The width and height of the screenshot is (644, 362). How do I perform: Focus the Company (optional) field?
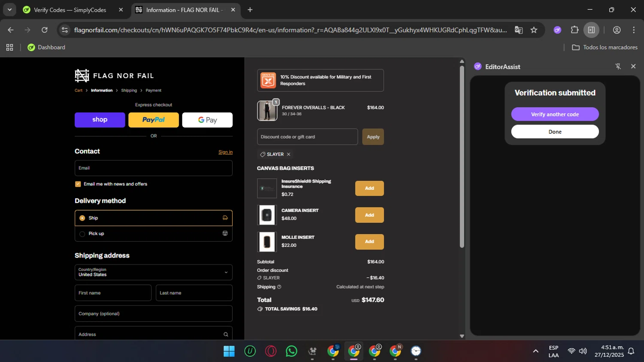(154, 314)
